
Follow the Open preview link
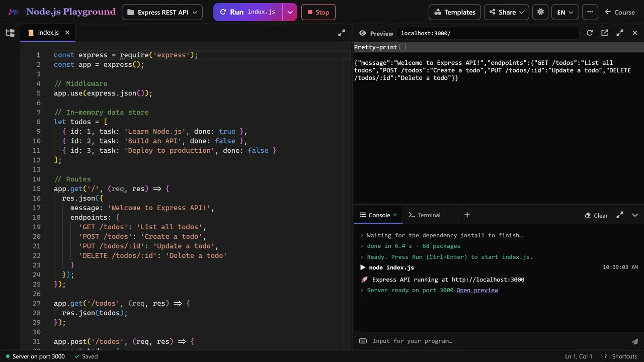(x=477, y=290)
